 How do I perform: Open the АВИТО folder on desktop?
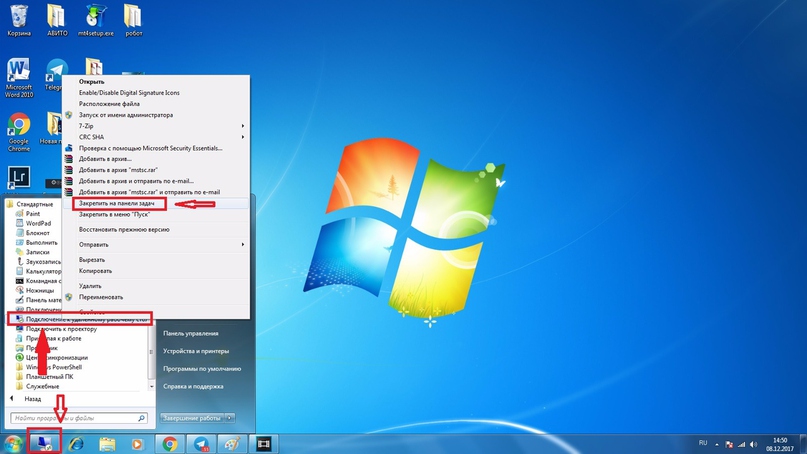tap(57, 21)
